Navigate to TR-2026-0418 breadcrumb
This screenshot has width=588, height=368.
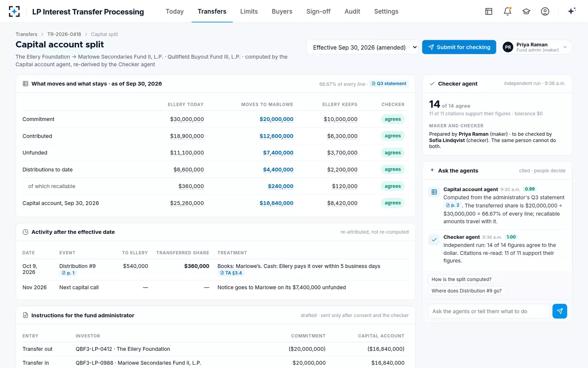point(64,34)
